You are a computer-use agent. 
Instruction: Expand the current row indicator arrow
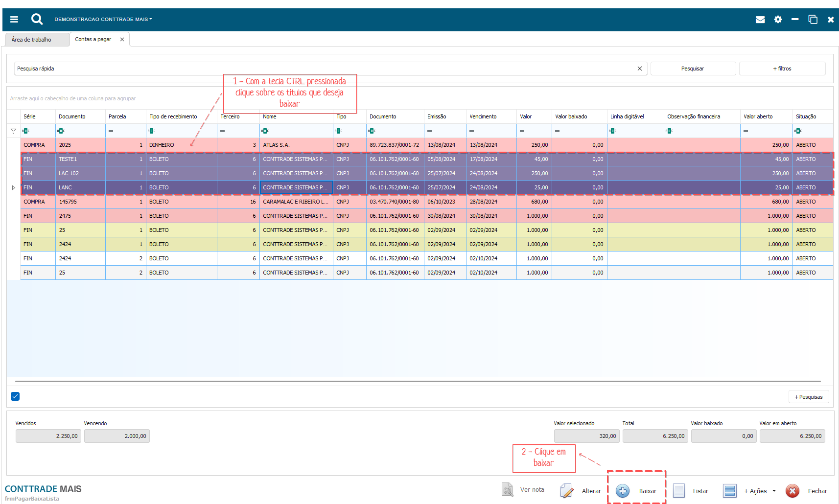13,187
